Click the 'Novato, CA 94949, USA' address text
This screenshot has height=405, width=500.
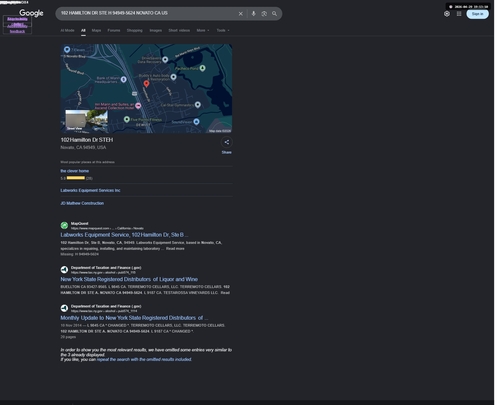pyautogui.click(x=83, y=147)
